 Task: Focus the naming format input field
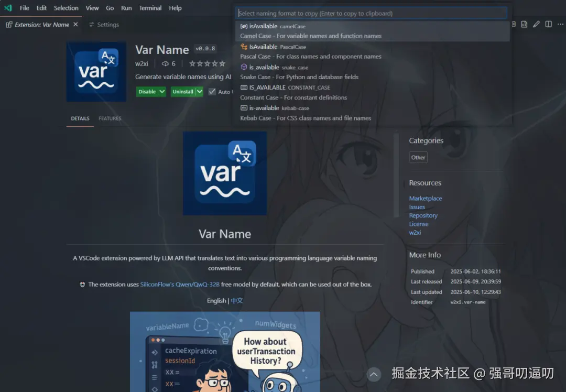point(372,13)
